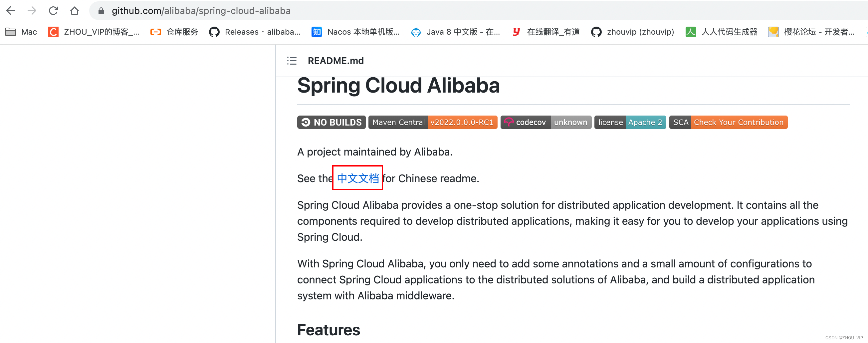This screenshot has width=868, height=343.
Task: Open the README table of contents icon
Action: (x=292, y=61)
